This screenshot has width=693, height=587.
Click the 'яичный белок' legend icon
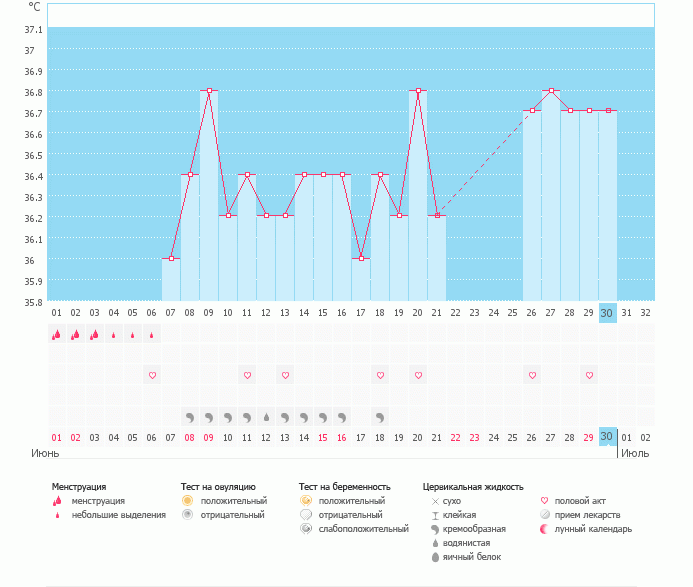click(x=435, y=556)
